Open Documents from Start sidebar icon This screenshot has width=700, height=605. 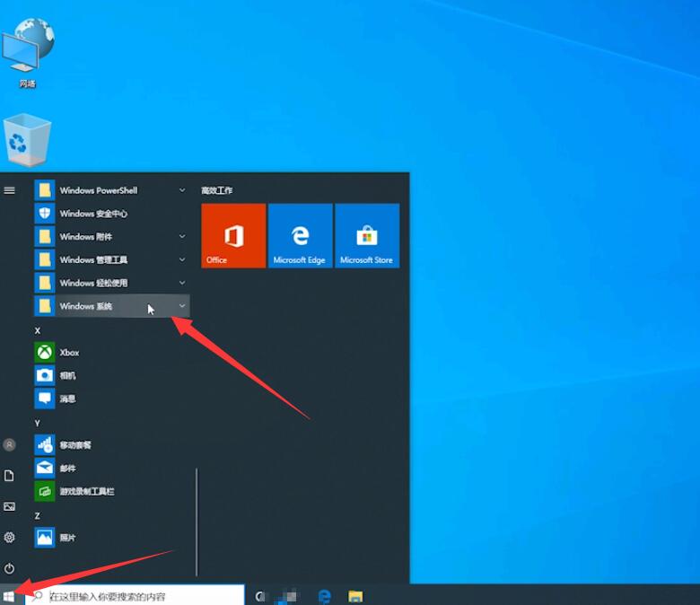tap(9, 476)
